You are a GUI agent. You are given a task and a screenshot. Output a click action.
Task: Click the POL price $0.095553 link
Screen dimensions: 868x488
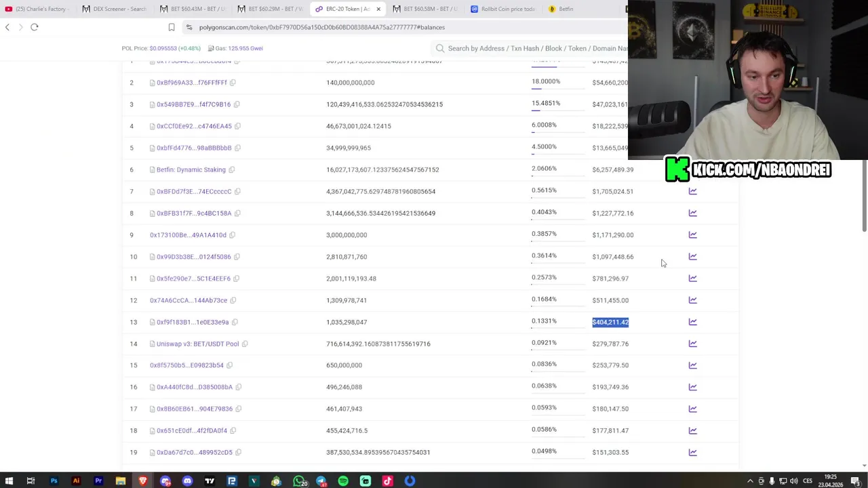163,48
